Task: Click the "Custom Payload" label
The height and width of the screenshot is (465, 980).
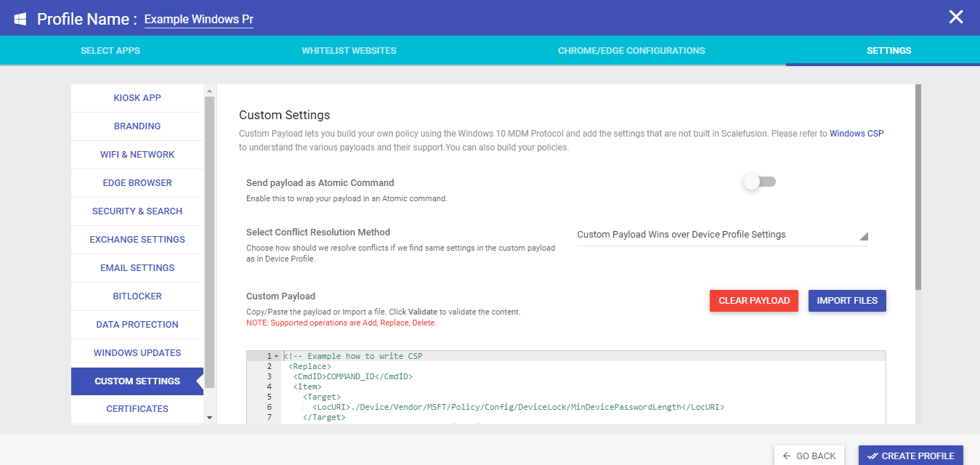Action: 281,296
